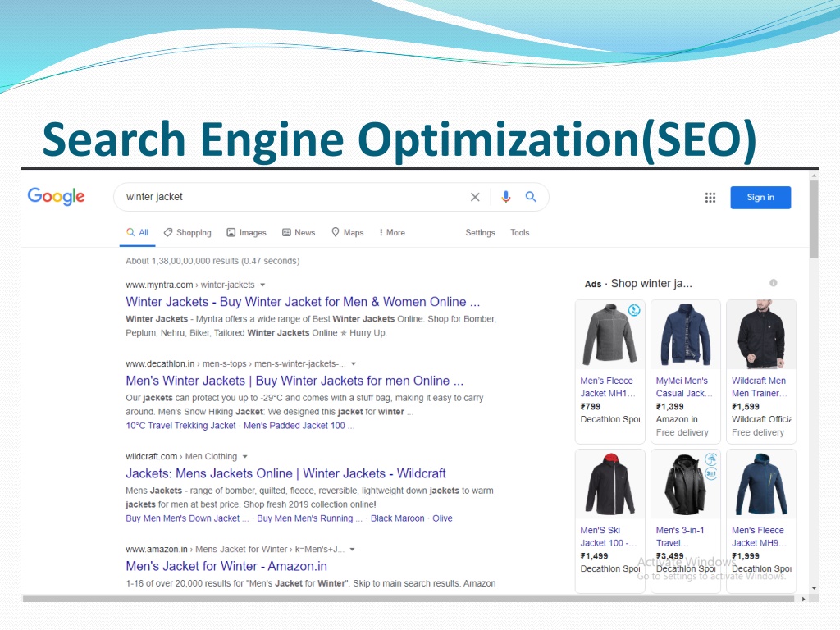Open Myntra Winter Jackets result link

(x=303, y=302)
